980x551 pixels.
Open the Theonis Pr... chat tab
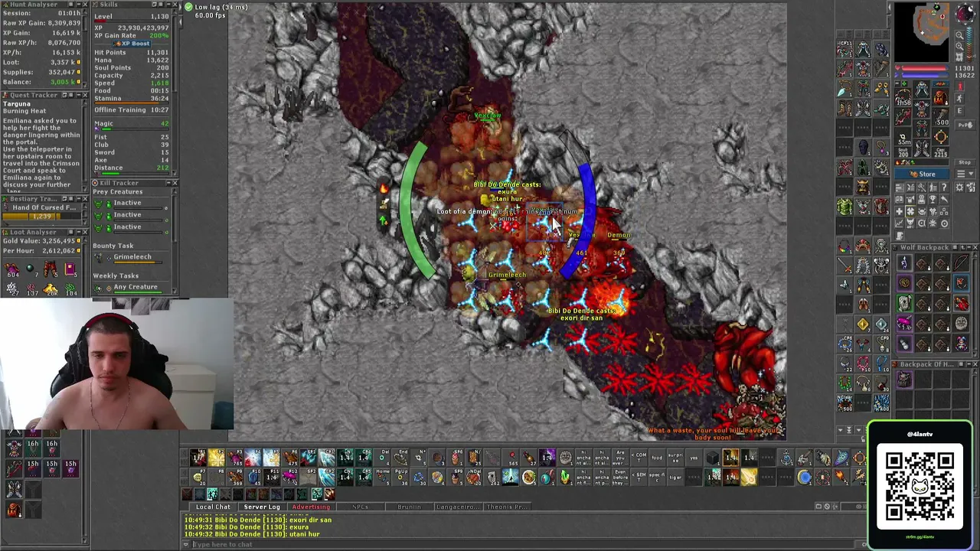tap(507, 507)
